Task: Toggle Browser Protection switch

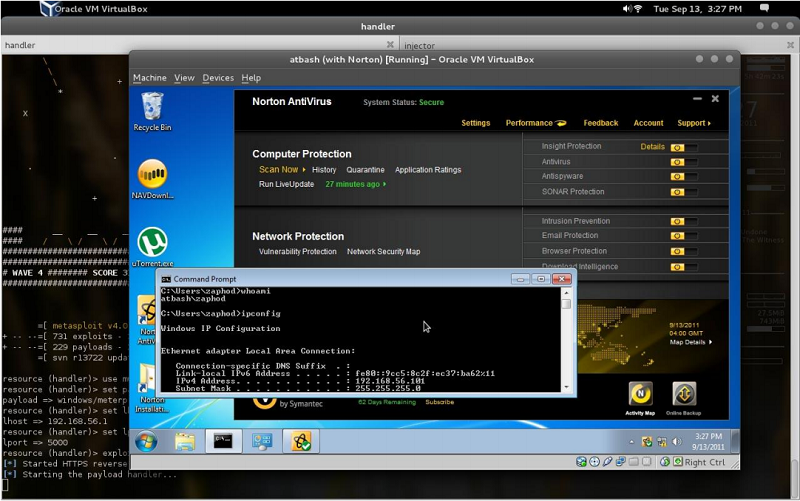Action: [x=684, y=252]
